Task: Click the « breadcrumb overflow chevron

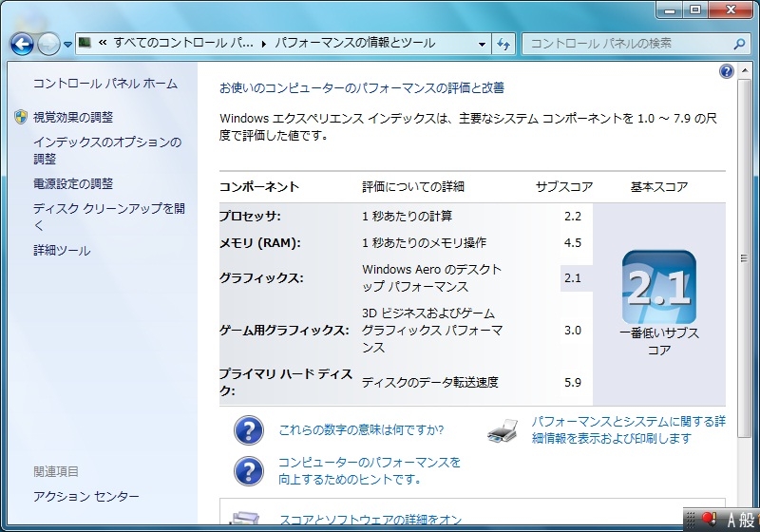Action: point(103,43)
